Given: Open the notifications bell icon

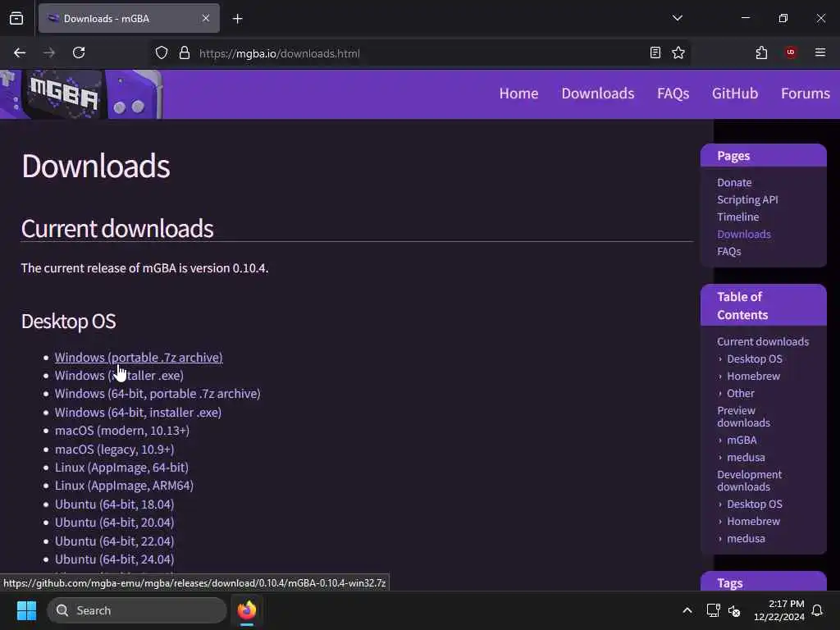Looking at the screenshot, I should pos(818,610).
